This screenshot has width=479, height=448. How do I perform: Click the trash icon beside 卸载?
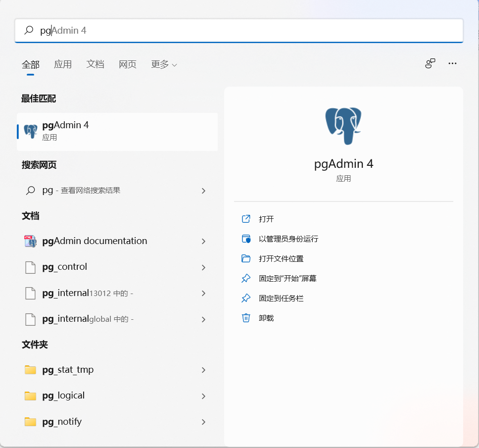246,318
